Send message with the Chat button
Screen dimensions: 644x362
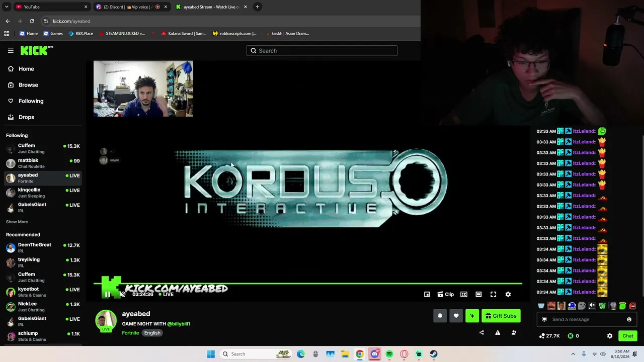(627, 336)
